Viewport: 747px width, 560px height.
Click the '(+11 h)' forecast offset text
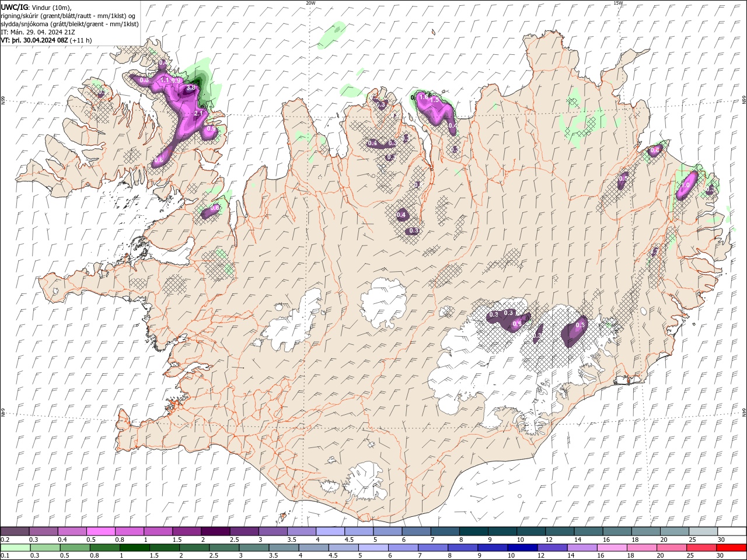[x=81, y=40]
